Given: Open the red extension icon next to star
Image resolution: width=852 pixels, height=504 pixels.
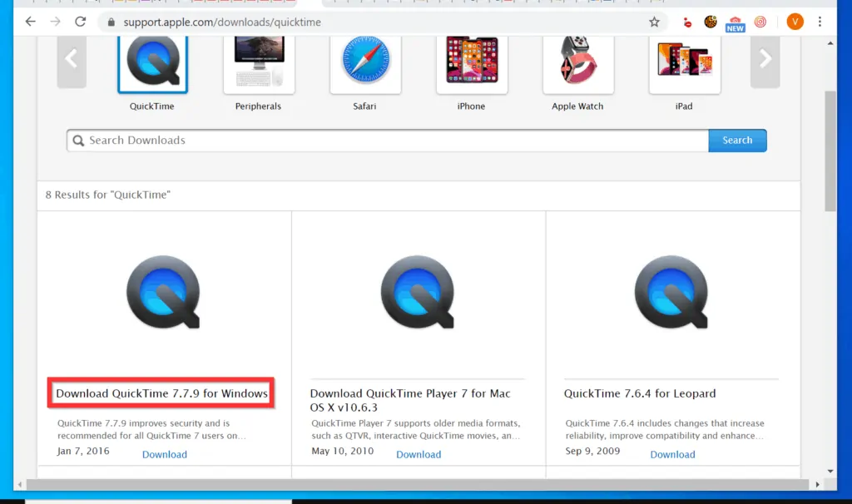Looking at the screenshot, I should (687, 22).
